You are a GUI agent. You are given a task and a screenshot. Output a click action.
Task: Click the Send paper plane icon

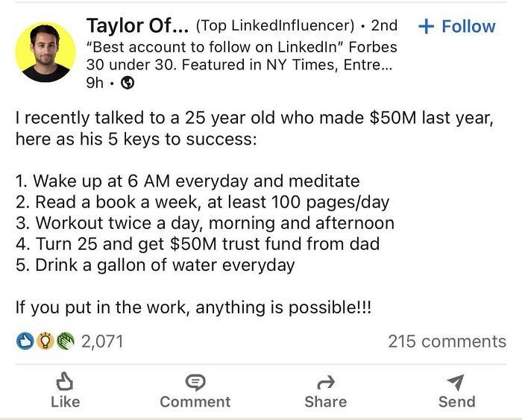[x=456, y=383]
